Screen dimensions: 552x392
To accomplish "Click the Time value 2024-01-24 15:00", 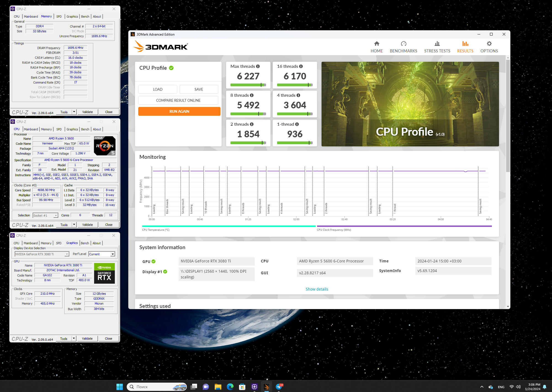I will coord(453,261).
